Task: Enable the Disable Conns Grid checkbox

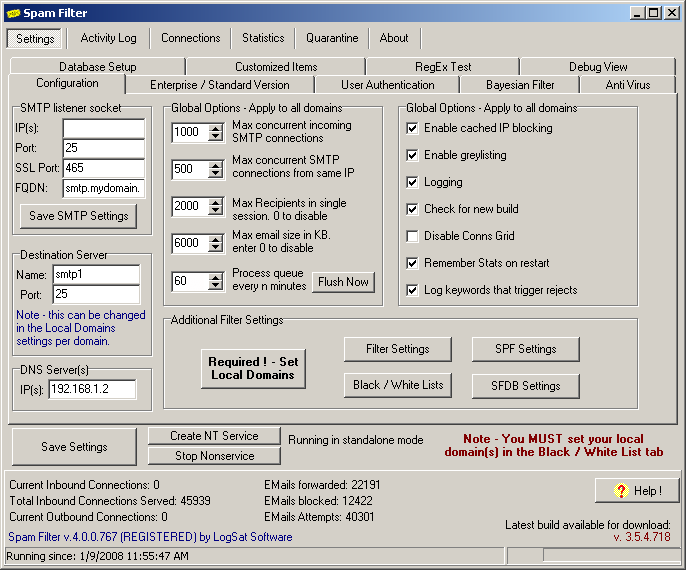Action: (413, 236)
